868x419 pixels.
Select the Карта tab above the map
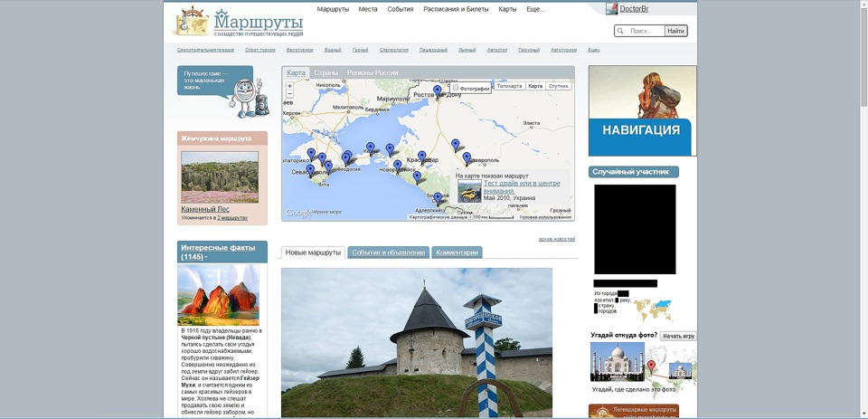coord(297,72)
